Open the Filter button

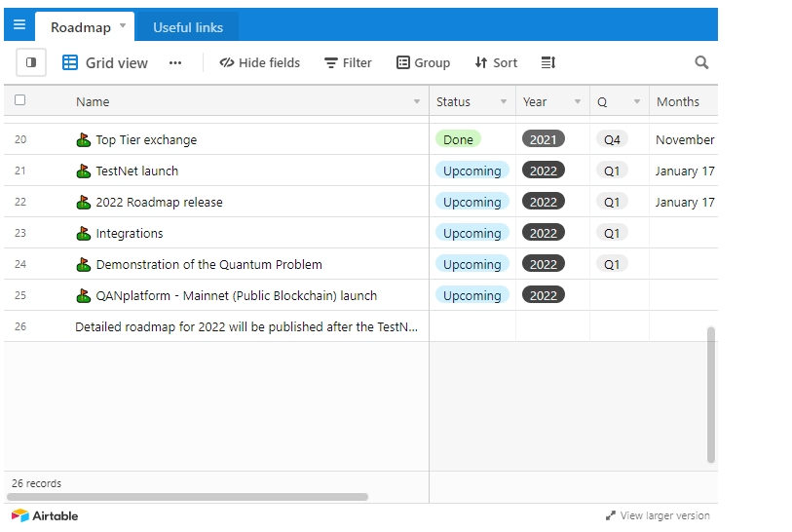tap(348, 62)
